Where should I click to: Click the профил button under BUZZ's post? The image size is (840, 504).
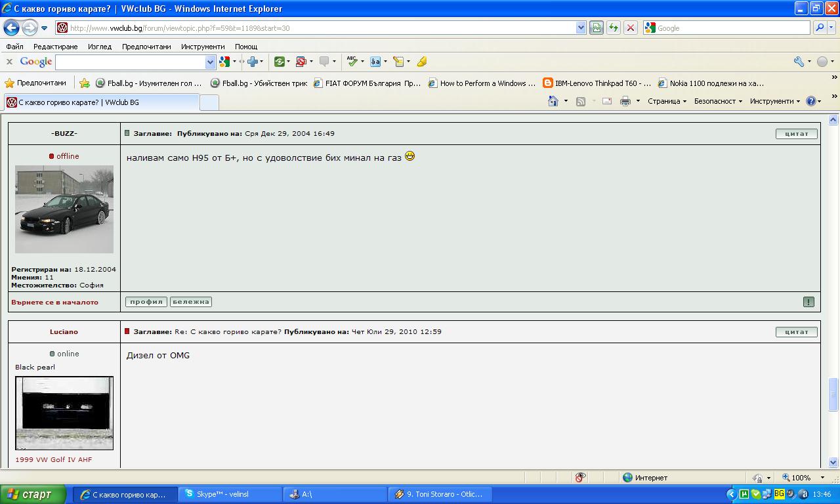pos(146,302)
